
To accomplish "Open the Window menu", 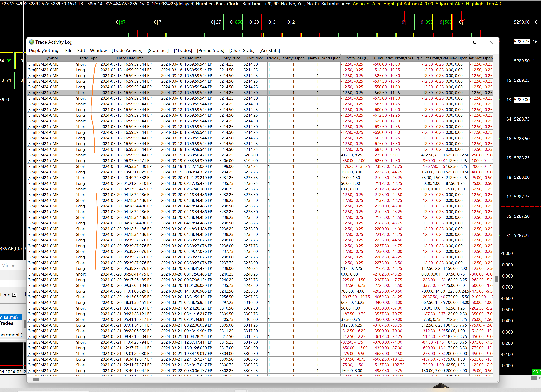I will 98,51.
